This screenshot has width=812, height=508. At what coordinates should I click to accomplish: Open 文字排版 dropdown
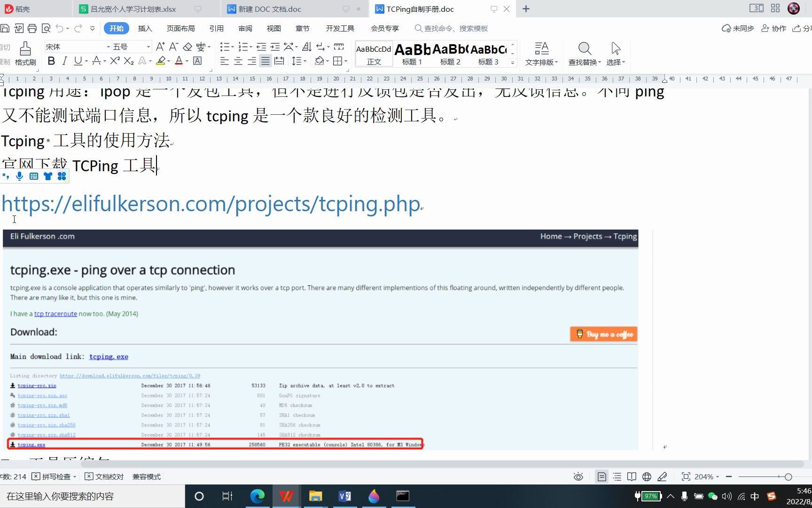pos(541,54)
